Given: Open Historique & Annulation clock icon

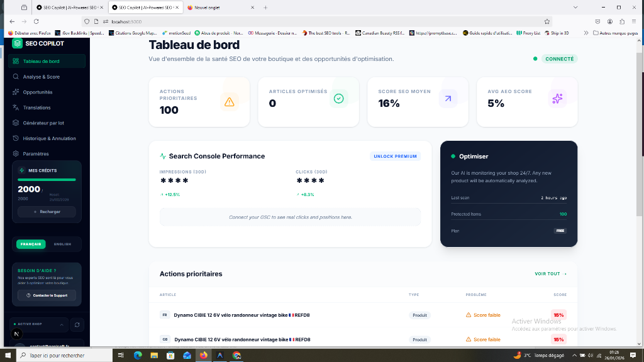Looking at the screenshot, I should click(15, 138).
